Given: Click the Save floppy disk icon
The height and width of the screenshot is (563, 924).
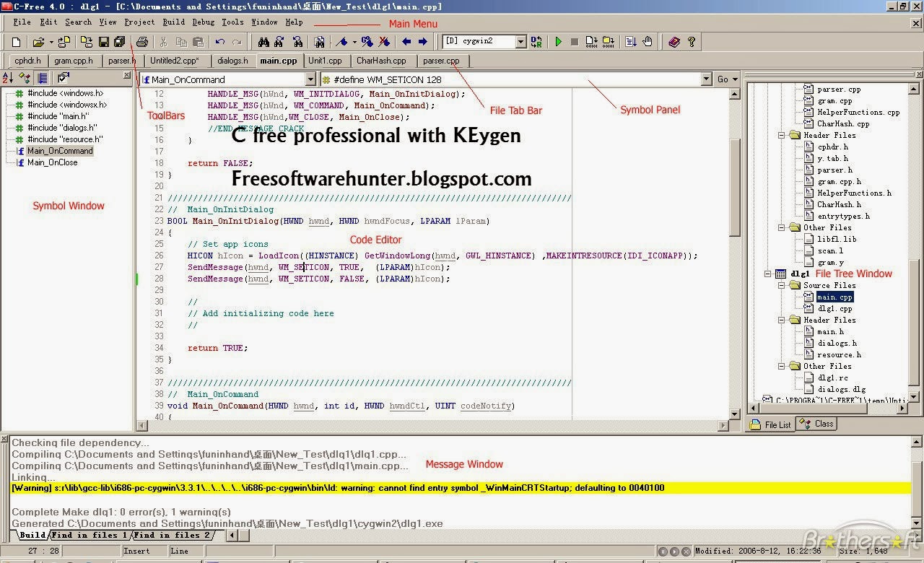Looking at the screenshot, I should [x=104, y=42].
